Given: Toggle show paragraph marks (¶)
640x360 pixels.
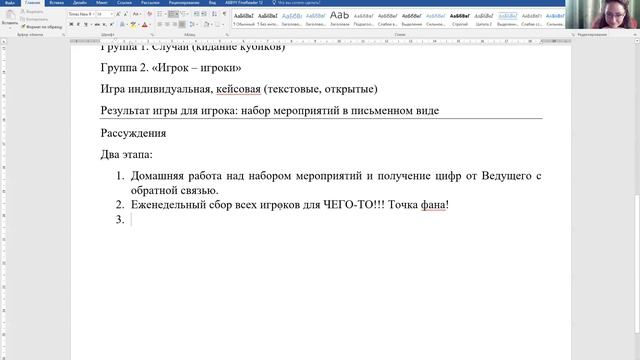Looking at the screenshot, I should point(224,14).
